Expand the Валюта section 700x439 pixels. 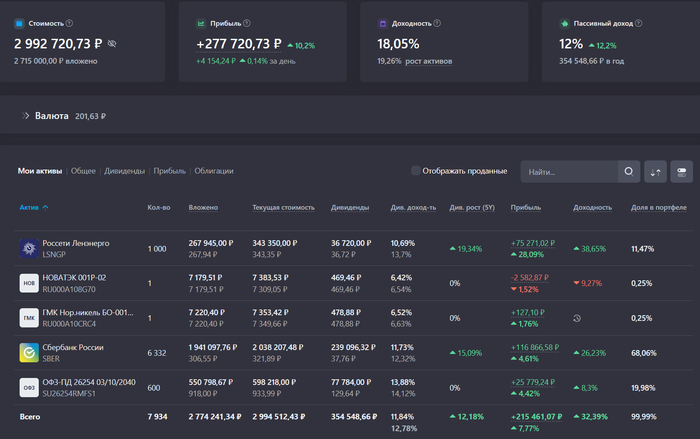[25, 116]
